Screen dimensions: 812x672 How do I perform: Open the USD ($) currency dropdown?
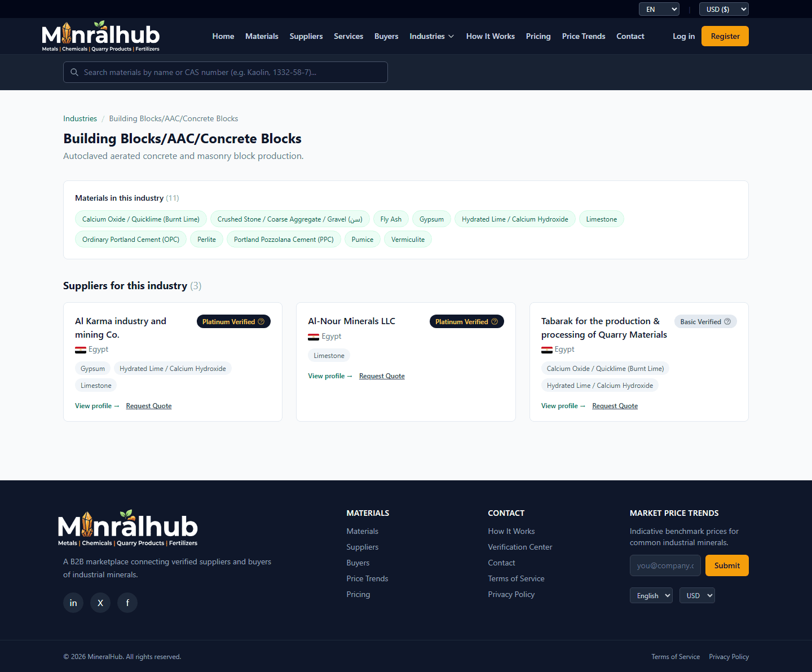(724, 9)
